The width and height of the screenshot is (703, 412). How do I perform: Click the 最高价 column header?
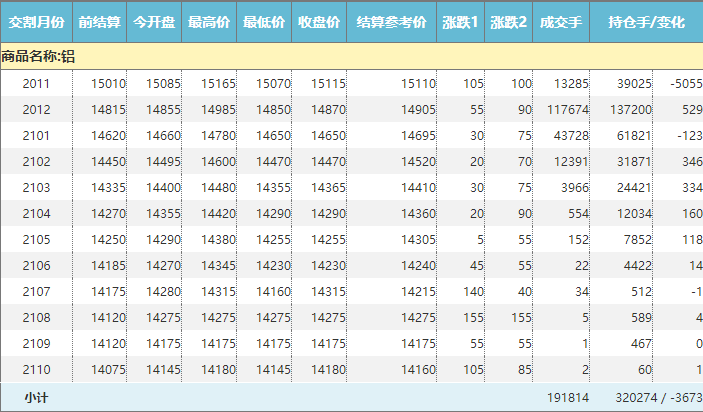[x=210, y=22]
